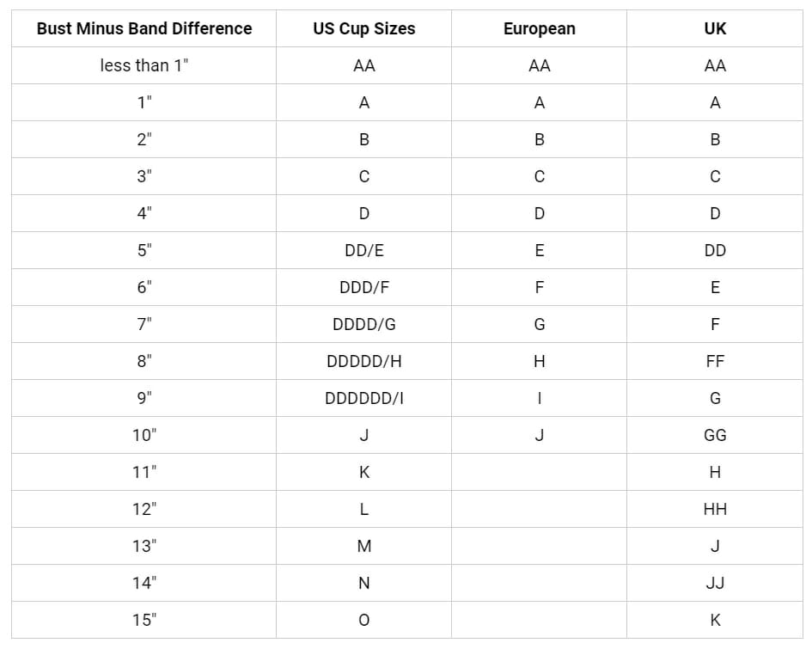This screenshot has height=649, width=812.
Task: Click the "less than 1"" row label
Action: click(144, 65)
